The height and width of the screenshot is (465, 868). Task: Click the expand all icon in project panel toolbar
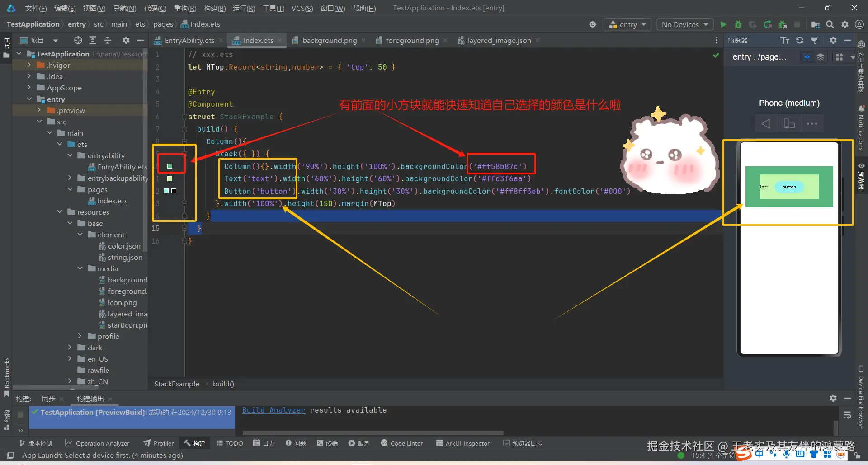pyautogui.click(x=93, y=40)
